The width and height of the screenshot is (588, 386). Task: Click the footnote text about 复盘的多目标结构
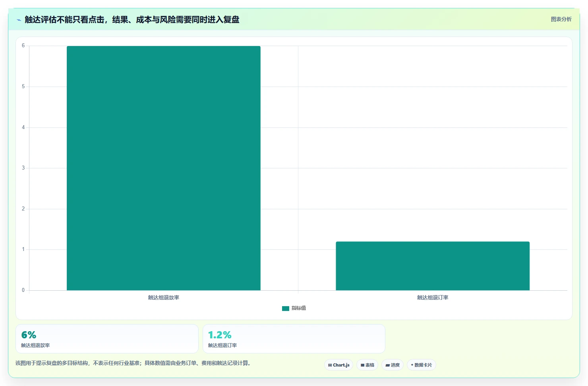point(133,363)
